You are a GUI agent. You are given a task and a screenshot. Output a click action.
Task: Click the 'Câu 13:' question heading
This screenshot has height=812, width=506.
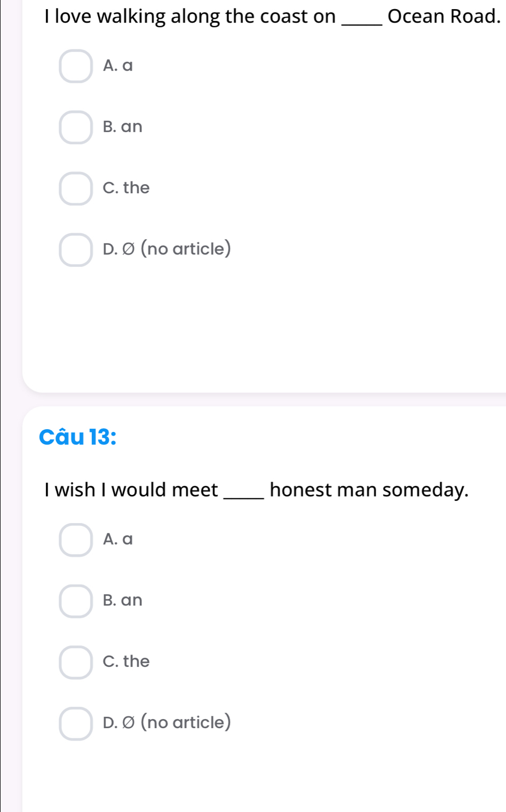[x=78, y=437]
